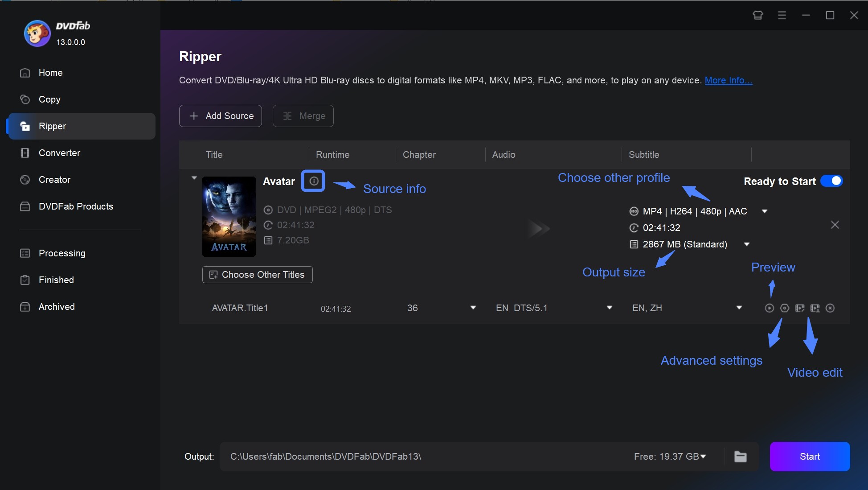The height and width of the screenshot is (490, 868).
Task: Click the More Info link in description
Action: [728, 79]
